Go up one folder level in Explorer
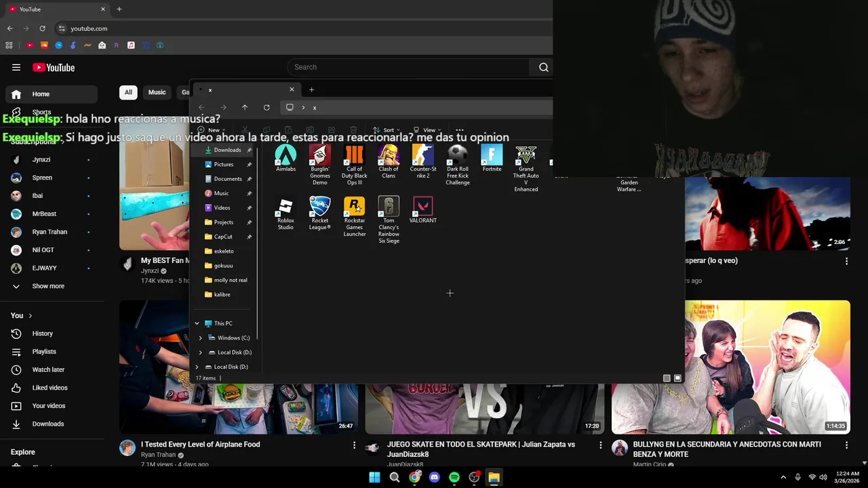The height and width of the screenshot is (488, 868). pyautogui.click(x=245, y=107)
